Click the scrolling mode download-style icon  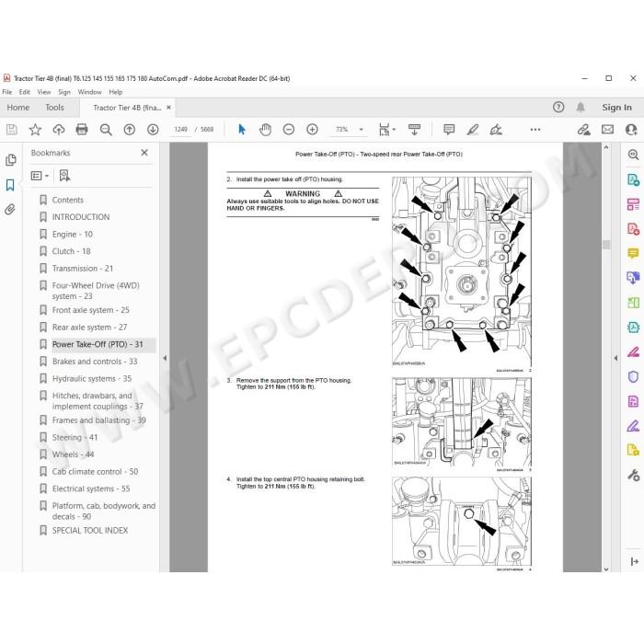click(x=414, y=130)
